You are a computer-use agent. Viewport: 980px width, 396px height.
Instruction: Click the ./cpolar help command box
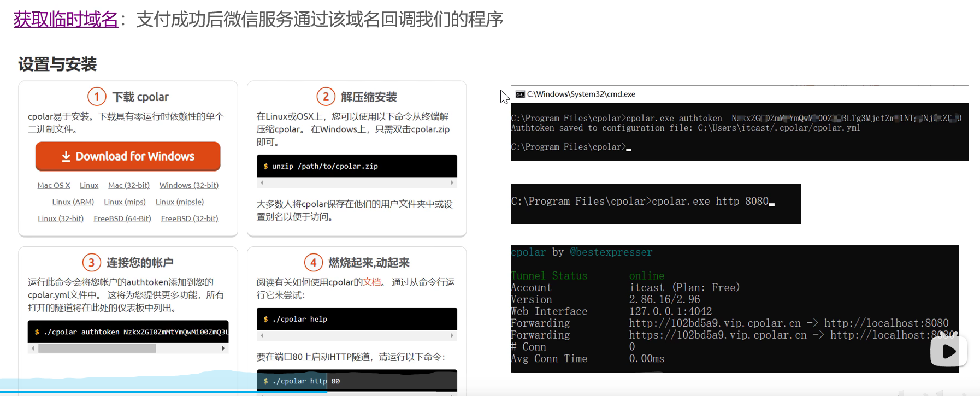357,319
